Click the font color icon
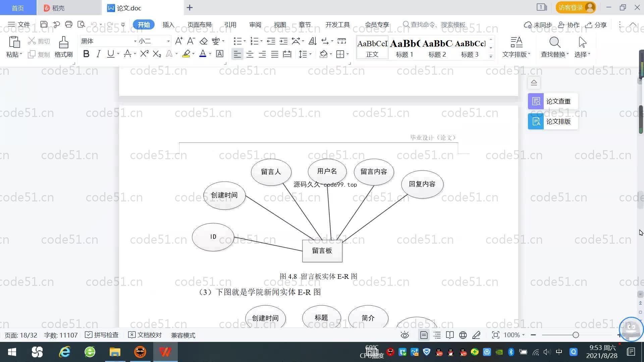 click(x=203, y=54)
